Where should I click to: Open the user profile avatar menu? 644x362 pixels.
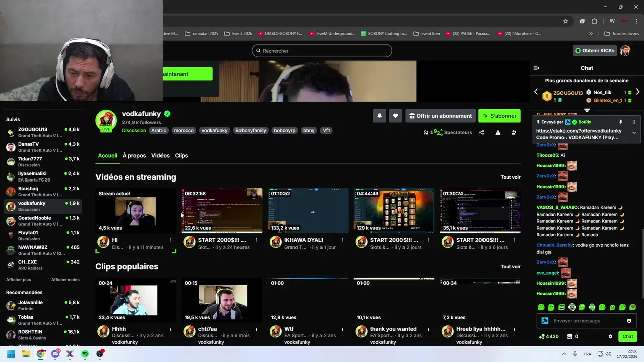point(625,50)
